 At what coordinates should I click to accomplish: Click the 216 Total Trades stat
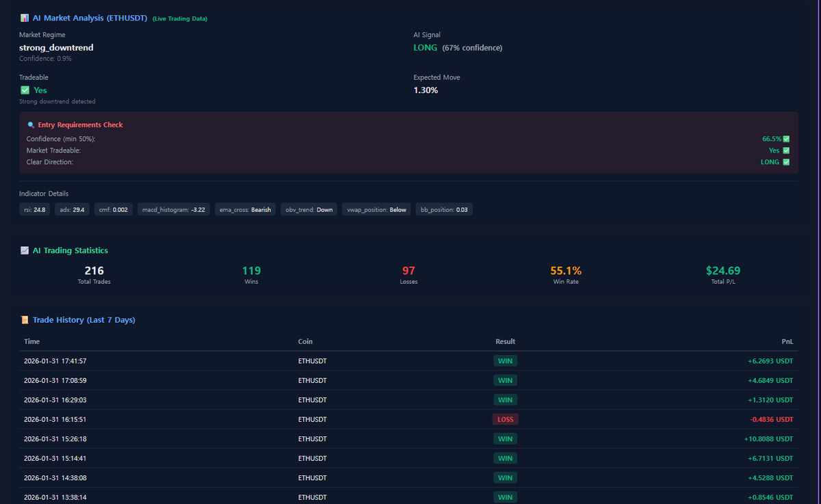[x=94, y=274]
